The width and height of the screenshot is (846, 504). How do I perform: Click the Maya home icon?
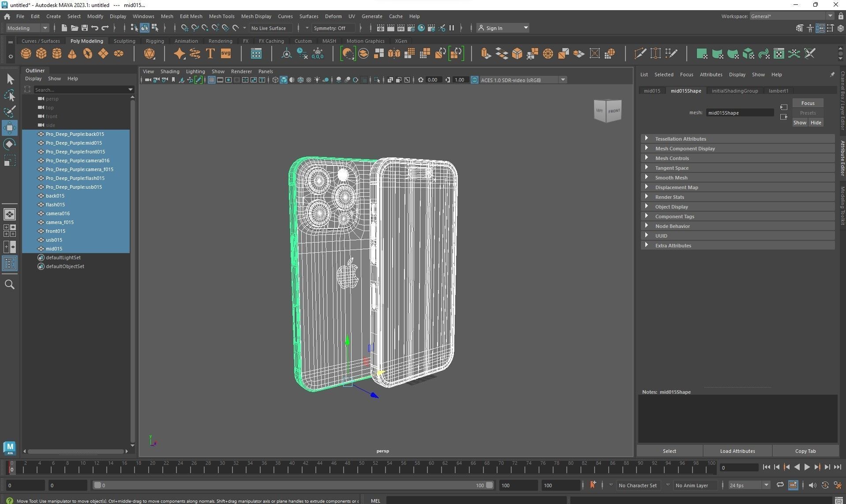coord(7,16)
